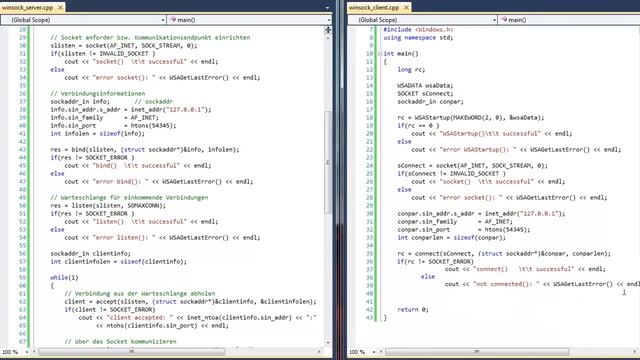This screenshot has width=640, height=360.
Task: Click the main() function icon in server pane
Action: coord(173,20)
